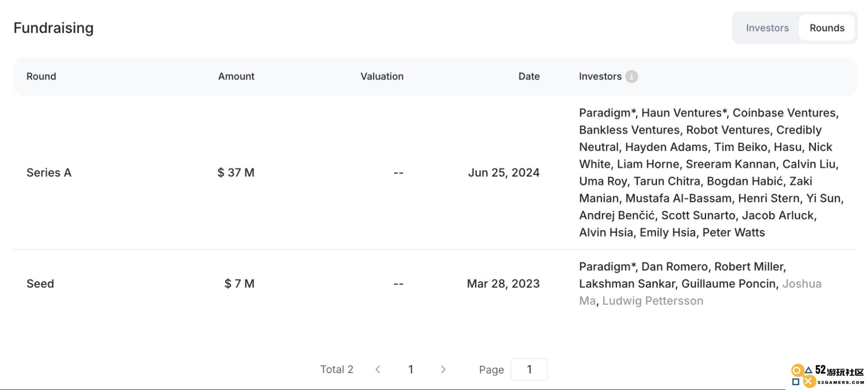Screen dimensions: 868x390
Task: Open Liam Horne investor link
Action: [648, 164]
